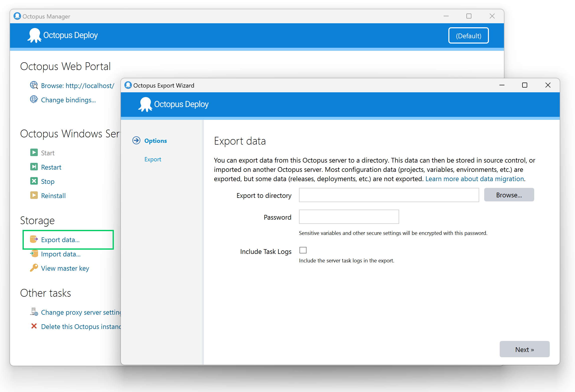Minimize the Octopus Manager window
575x392 pixels.
tap(446, 16)
